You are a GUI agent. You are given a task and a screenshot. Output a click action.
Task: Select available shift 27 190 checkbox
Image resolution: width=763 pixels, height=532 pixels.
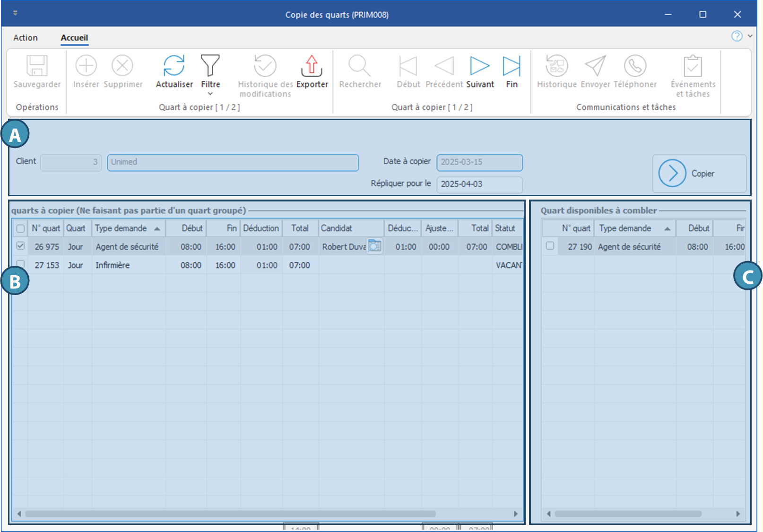pyautogui.click(x=550, y=246)
